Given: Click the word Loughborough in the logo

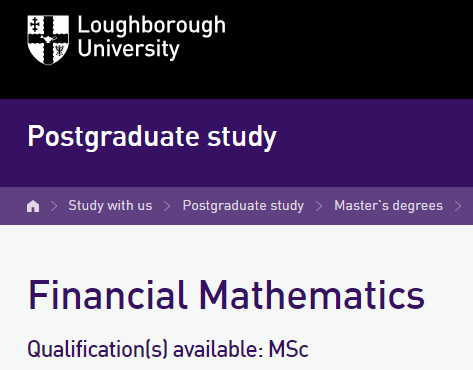Looking at the screenshot, I should 152,26.
